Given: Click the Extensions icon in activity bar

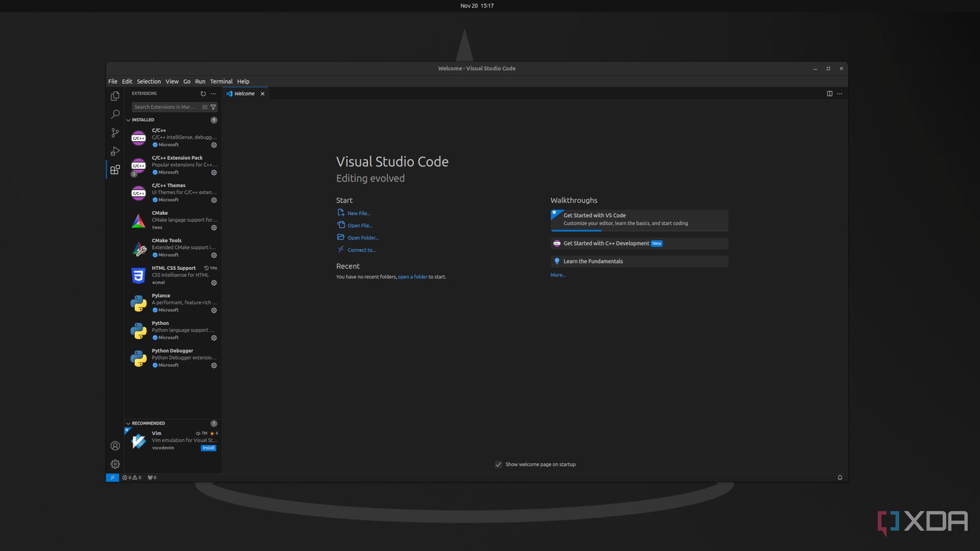Looking at the screenshot, I should coord(114,169).
